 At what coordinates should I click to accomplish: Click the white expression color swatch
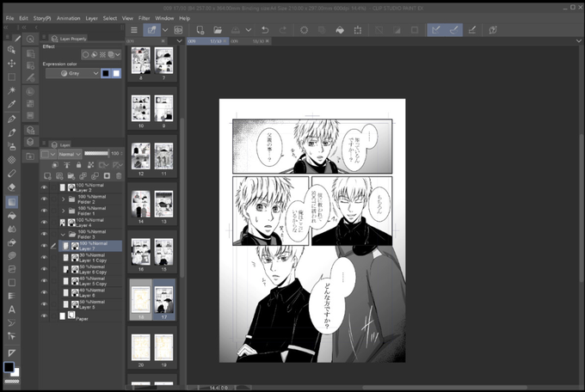[116, 73]
